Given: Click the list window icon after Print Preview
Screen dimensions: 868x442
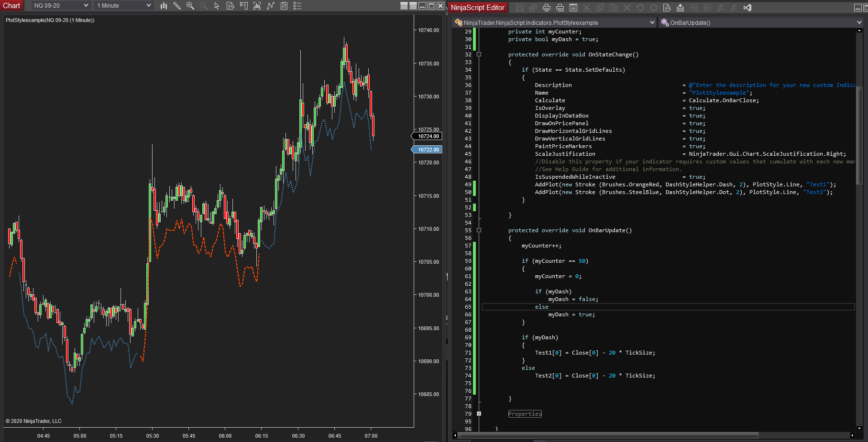Looking at the screenshot, I should click(x=573, y=8).
